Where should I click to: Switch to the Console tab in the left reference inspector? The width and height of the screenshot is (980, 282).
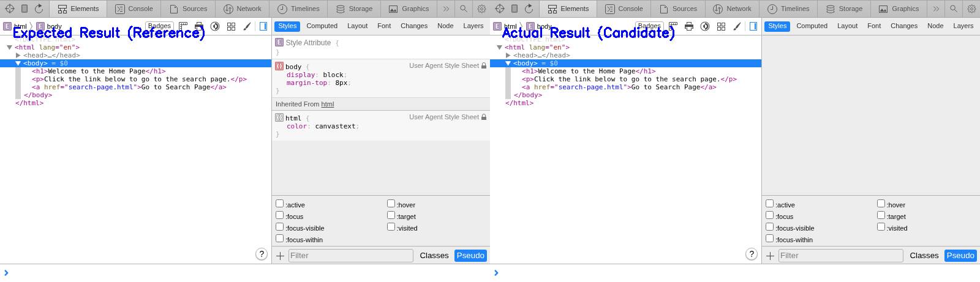coord(134,9)
